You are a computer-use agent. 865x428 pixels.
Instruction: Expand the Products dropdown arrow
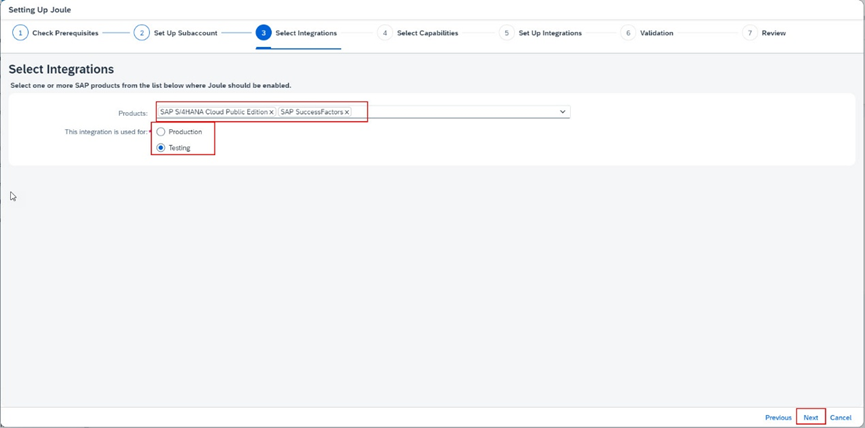click(x=562, y=112)
